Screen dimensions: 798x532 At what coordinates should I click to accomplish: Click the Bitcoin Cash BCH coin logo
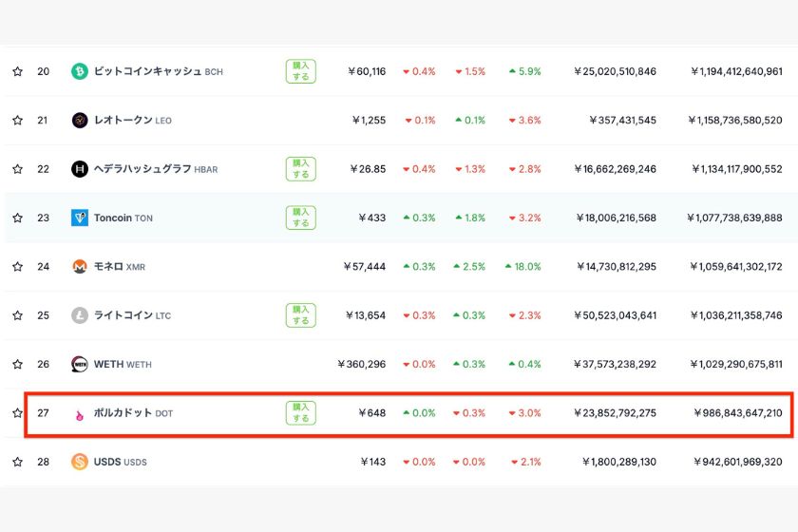[80, 71]
